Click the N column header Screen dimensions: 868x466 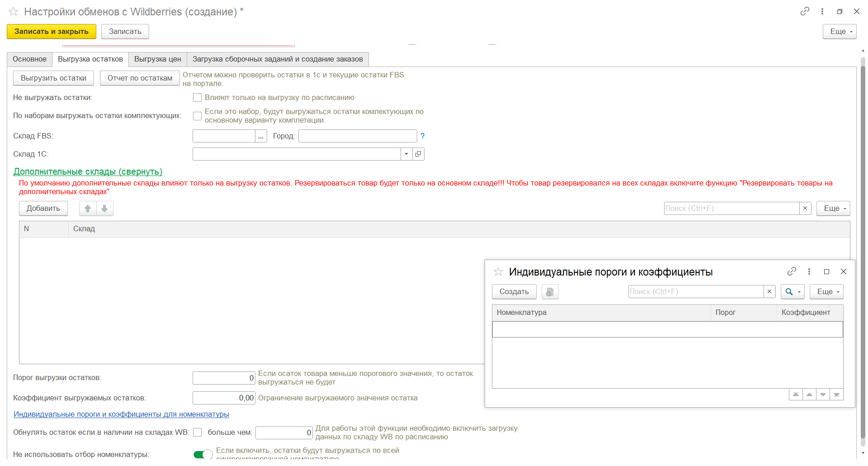tap(44, 229)
